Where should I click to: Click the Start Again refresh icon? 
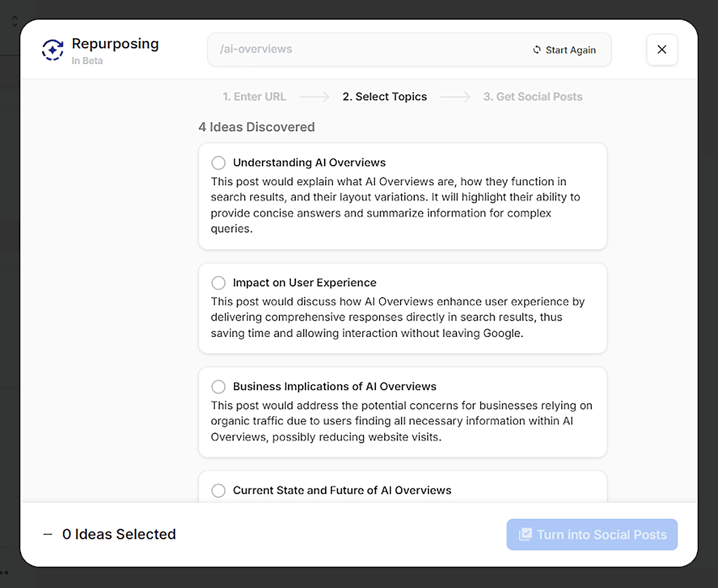click(x=537, y=50)
